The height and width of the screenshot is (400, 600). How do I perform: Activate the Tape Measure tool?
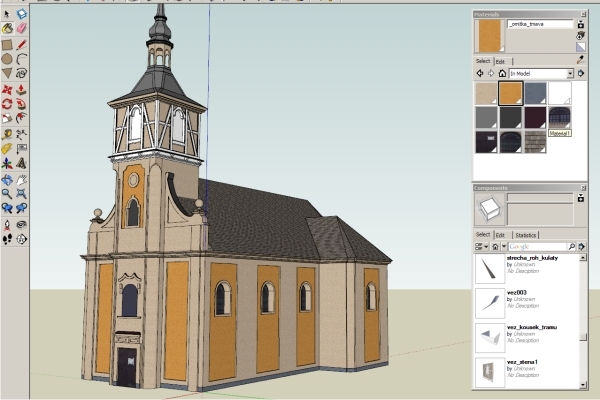[x=7, y=133]
